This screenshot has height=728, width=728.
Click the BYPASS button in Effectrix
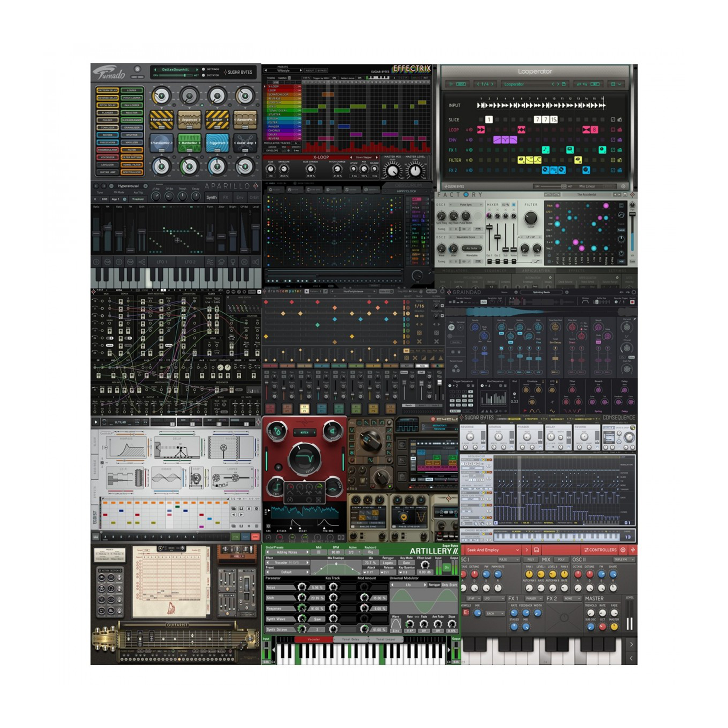(322, 70)
